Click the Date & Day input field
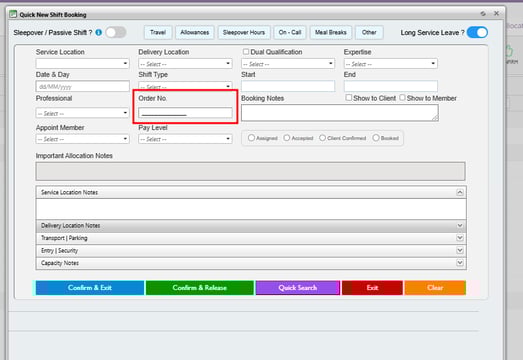This screenshot has width=523, height=360. (82, 86)
